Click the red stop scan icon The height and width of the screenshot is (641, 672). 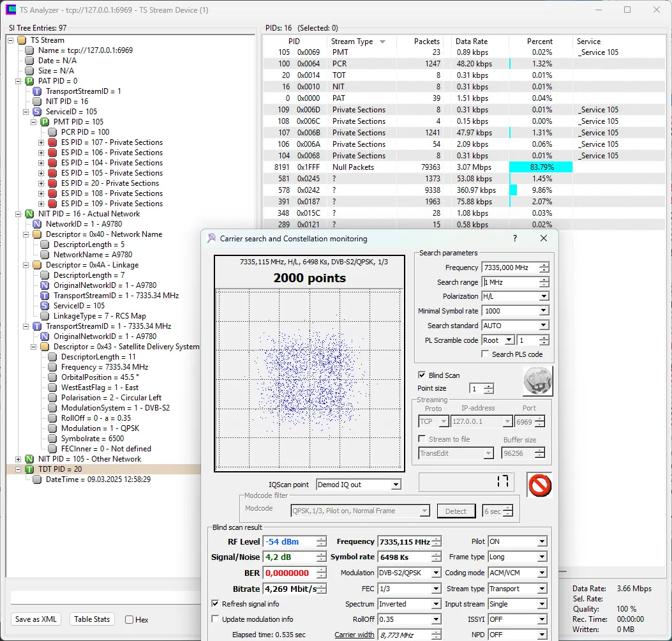[539, 485]
